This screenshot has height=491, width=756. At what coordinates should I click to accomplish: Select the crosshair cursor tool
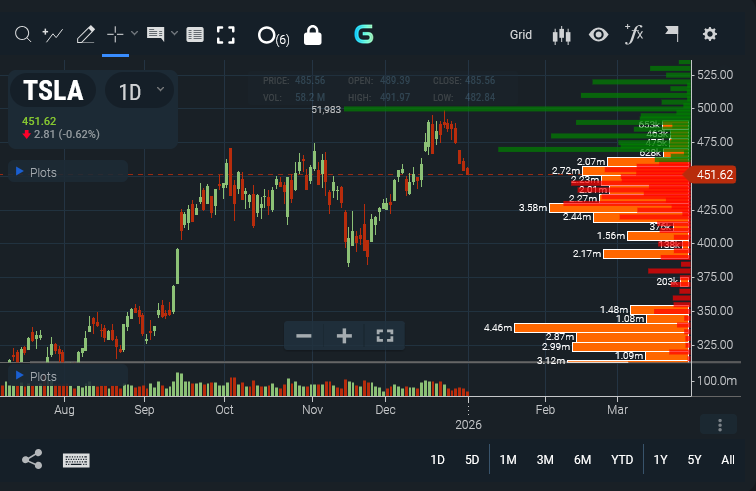point(115,35)
